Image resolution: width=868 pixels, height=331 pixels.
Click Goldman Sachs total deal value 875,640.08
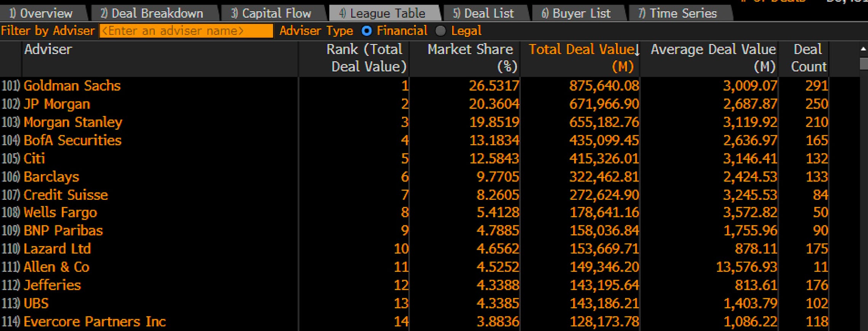click(x=604, y=86)
